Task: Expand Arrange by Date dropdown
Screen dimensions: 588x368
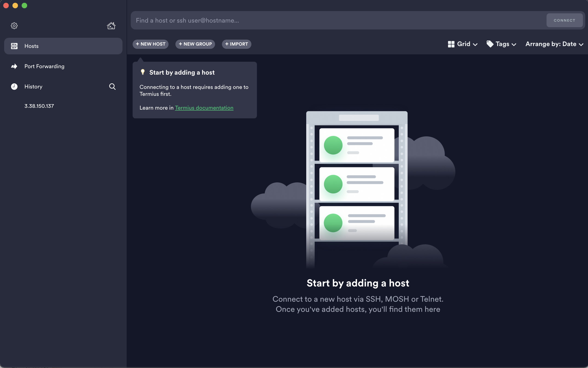Action: (x=581, y=44)
